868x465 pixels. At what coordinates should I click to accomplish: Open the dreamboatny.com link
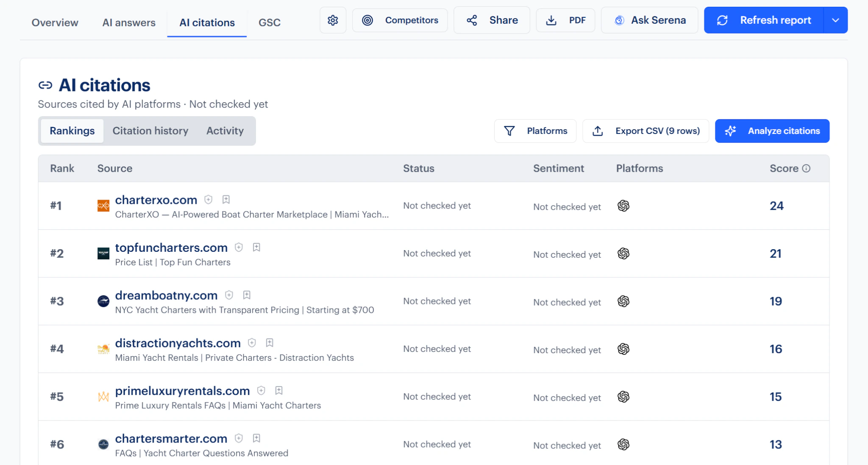(166, 295)
